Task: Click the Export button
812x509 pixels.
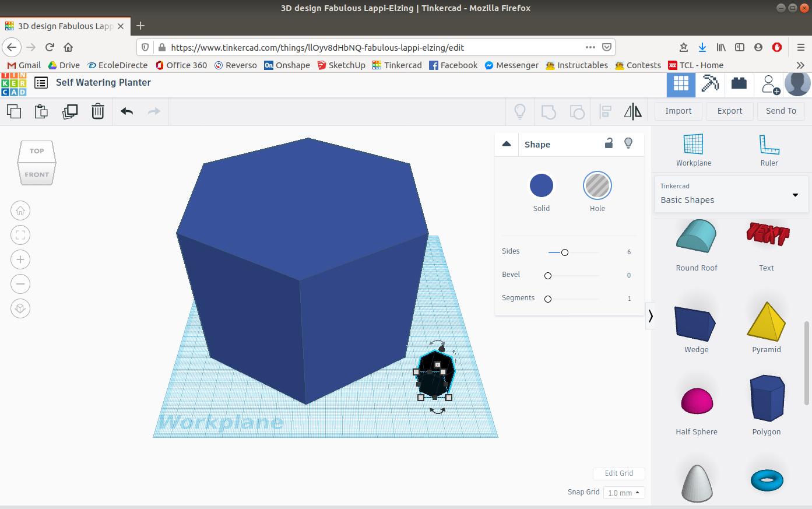Action: click(x=729, y=111)
